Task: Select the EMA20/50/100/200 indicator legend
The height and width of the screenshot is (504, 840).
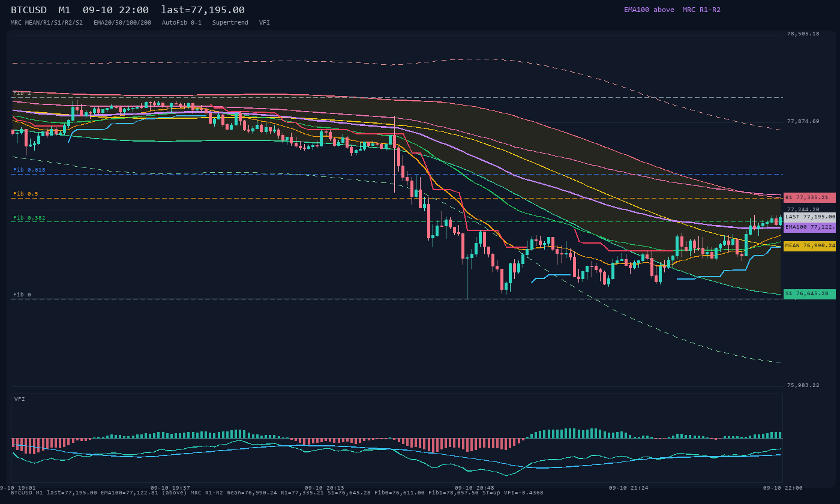Action: click(x=122, y=22)
